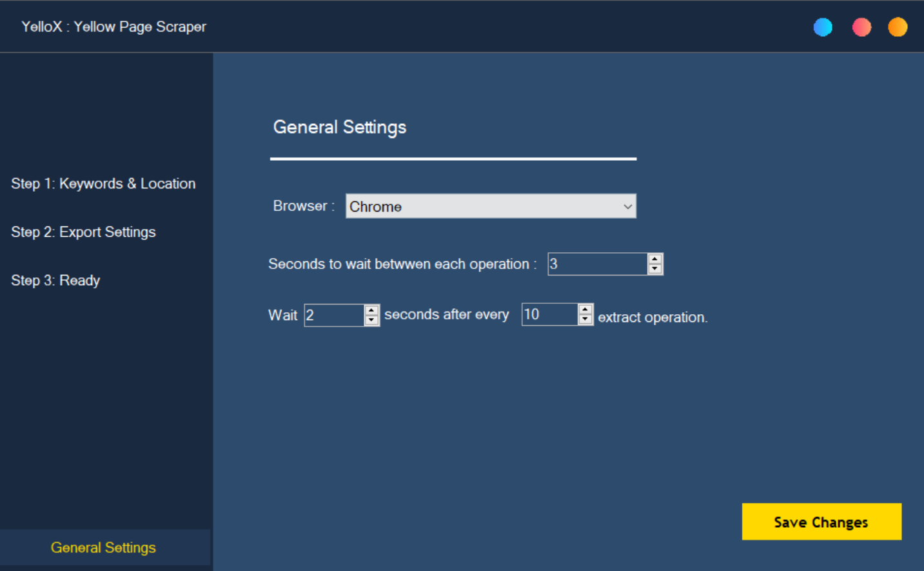Decrease seconds between each operation using down arrow
Viewport: 924px width, 571px height.
pos(654,269)
